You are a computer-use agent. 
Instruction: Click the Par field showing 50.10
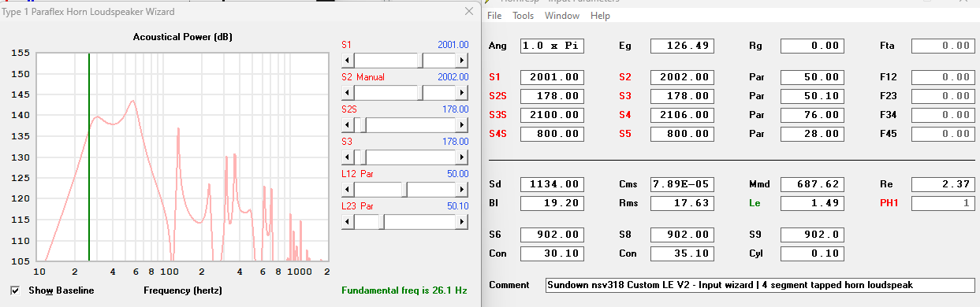pos(812,96)
